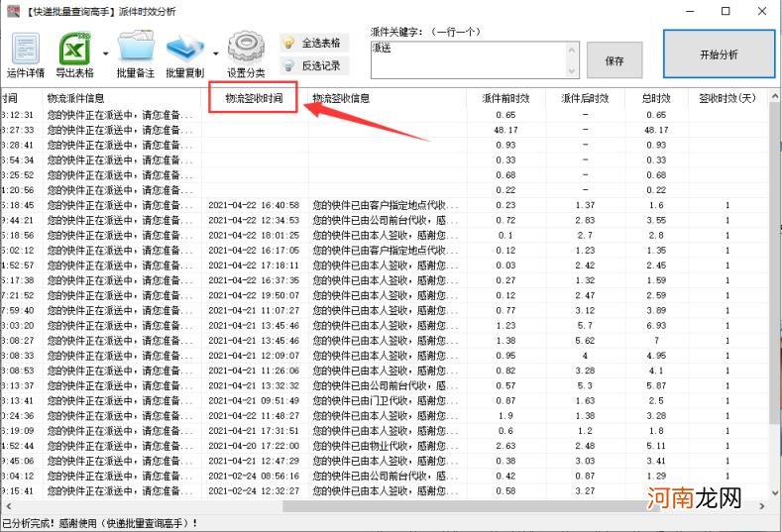Select 派件后时效 value 3.27

click(585, 490)
